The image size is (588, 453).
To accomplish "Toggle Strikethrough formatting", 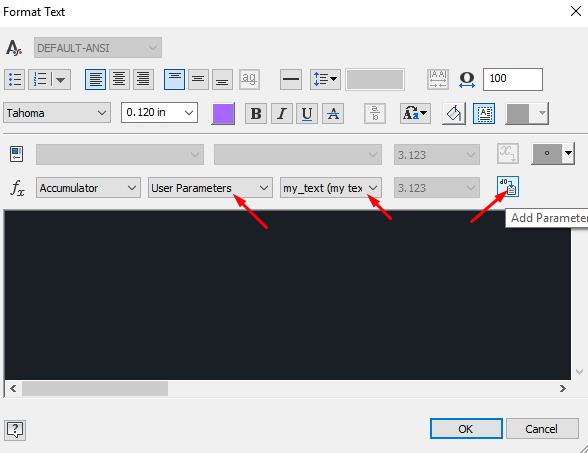I will (333, 114).
